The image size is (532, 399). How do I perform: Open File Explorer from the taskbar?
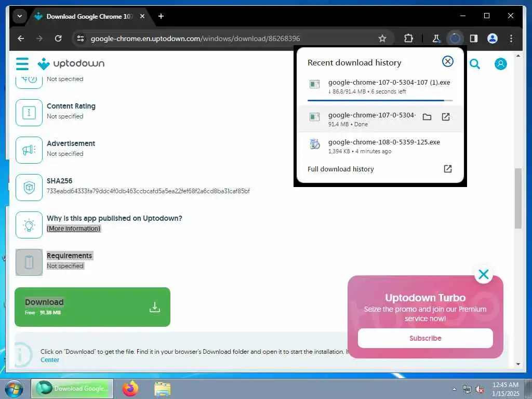(x=163, y=389)
